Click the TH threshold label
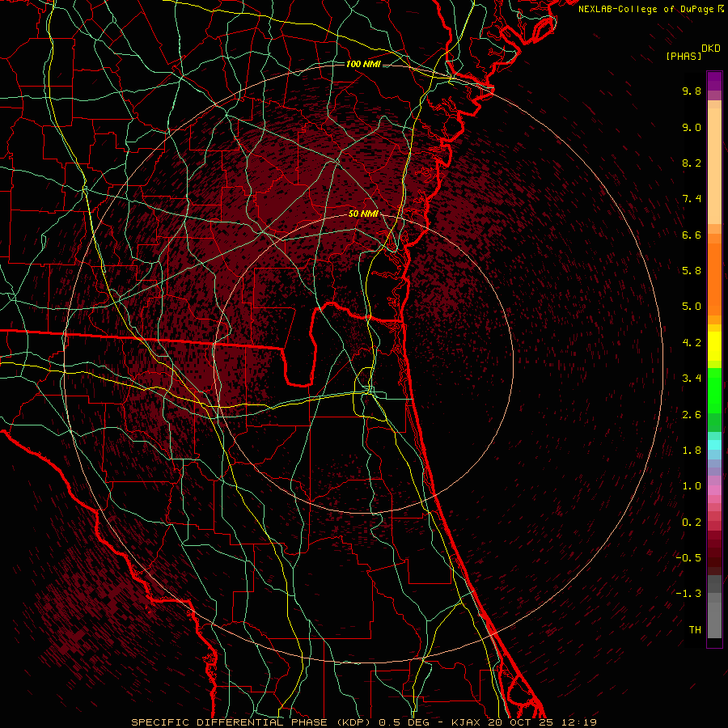Image resolution: width=728 pixels, height=728 pixels. tap(695, 630)
